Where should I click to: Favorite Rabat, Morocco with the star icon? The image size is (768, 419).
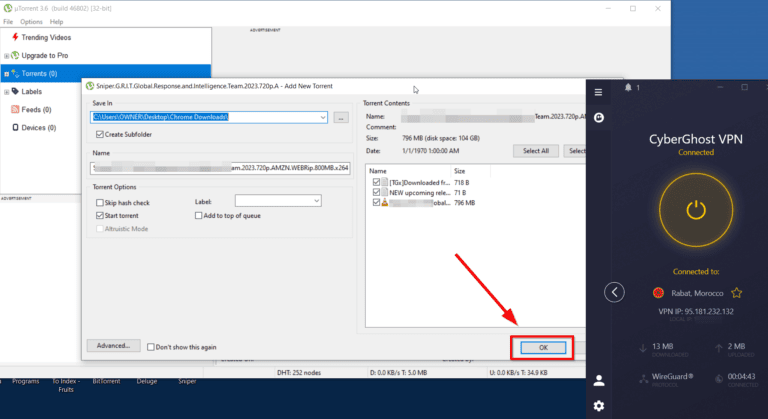coord(736,293)
